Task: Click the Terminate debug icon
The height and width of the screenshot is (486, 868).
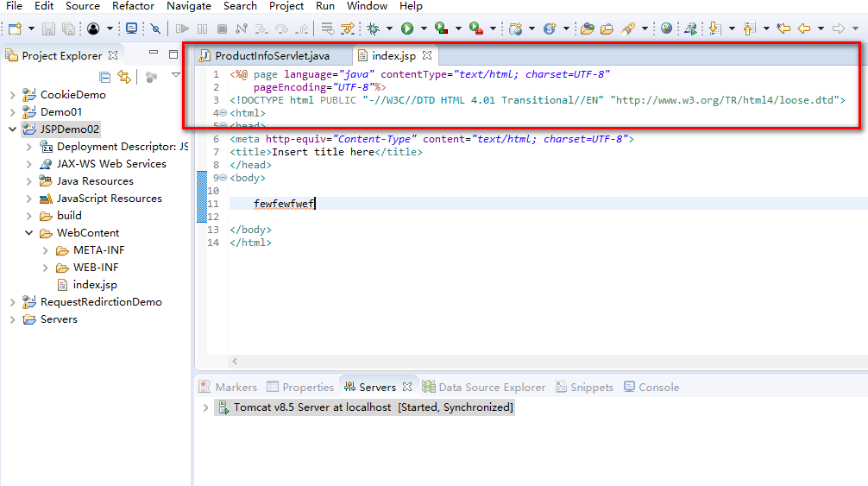Action: point(222,28)
